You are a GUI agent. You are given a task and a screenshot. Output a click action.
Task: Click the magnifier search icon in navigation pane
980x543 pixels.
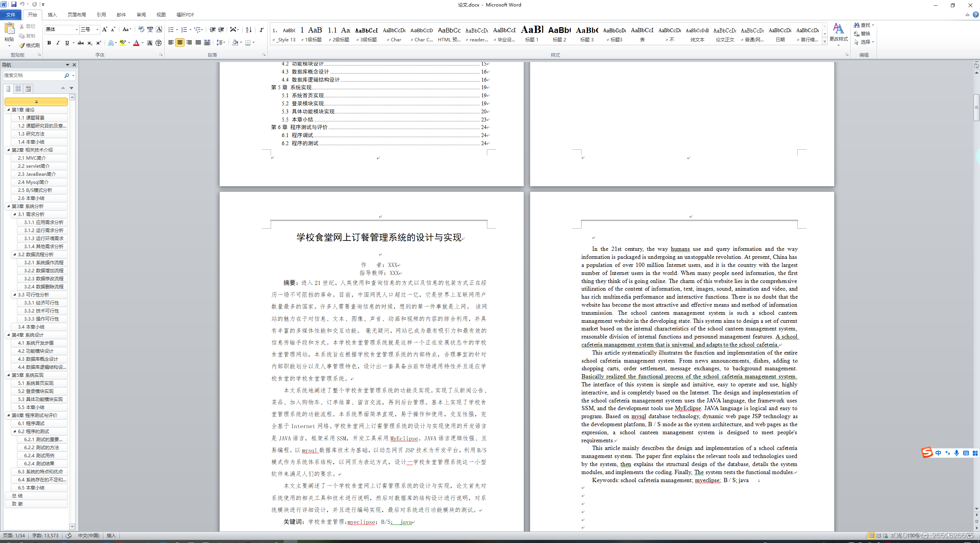click(x=67, y=75)
